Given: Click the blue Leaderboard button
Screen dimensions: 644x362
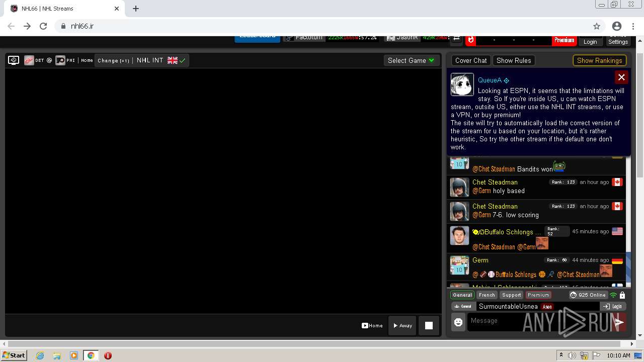Looking at the screenshot, I should 258,38.
